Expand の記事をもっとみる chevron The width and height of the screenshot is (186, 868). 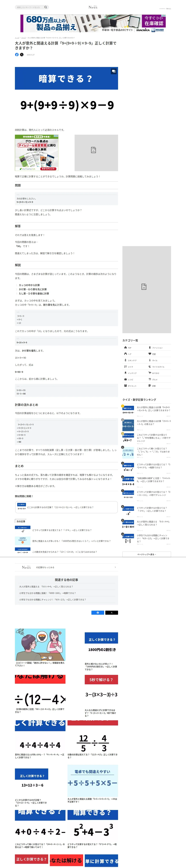tap(115, 567)
